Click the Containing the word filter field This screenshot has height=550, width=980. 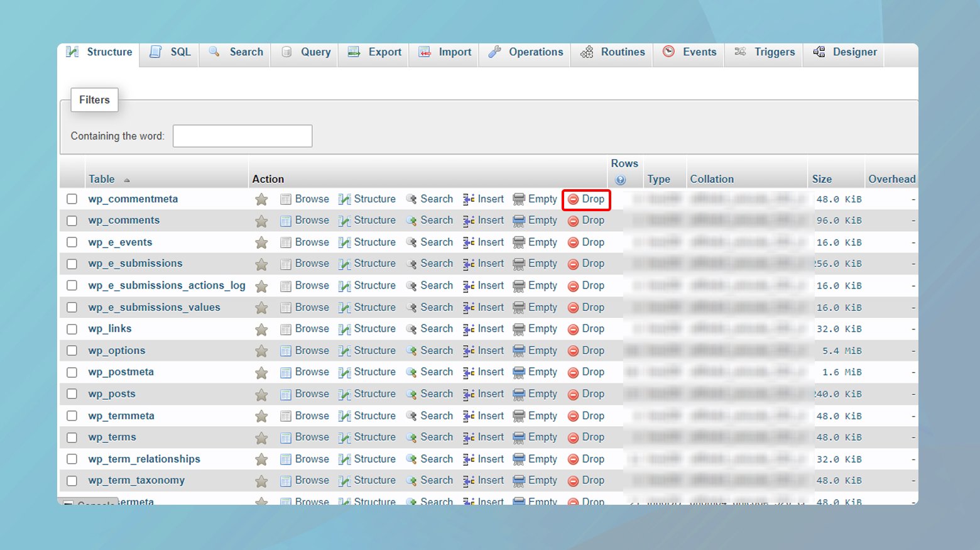(242, 136)
